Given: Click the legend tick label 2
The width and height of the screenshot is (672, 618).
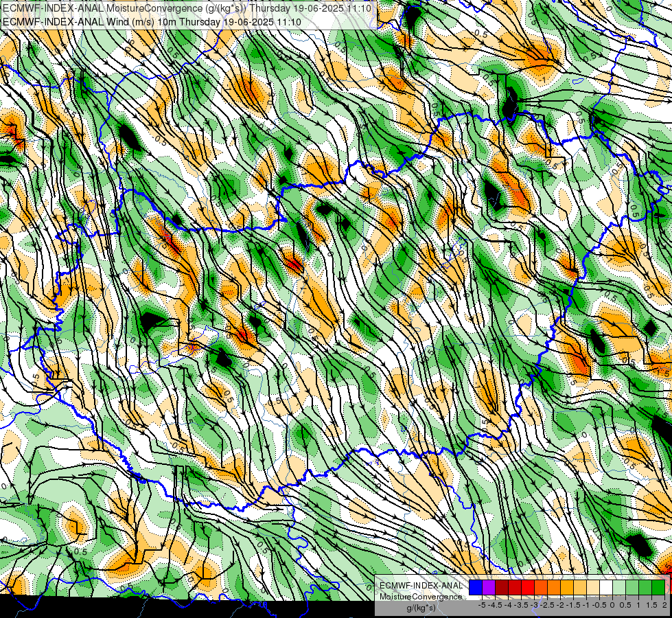Looking at the screenshot, I should (664, 605).
